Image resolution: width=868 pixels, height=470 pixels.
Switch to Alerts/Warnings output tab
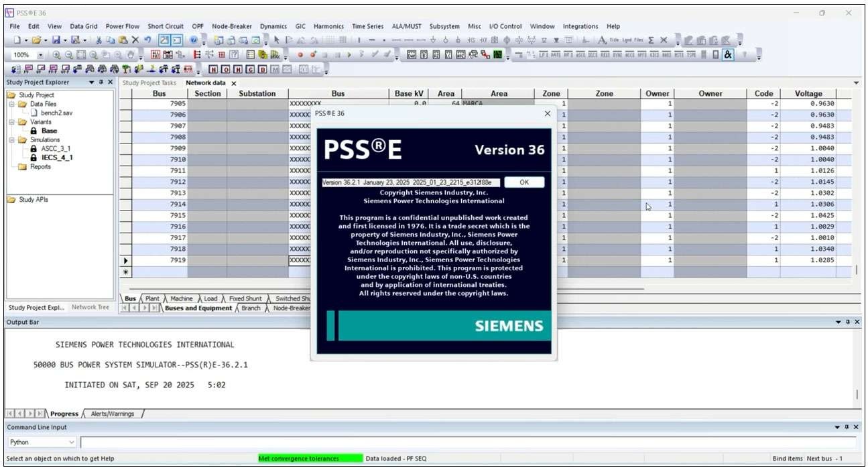(112, 414)
